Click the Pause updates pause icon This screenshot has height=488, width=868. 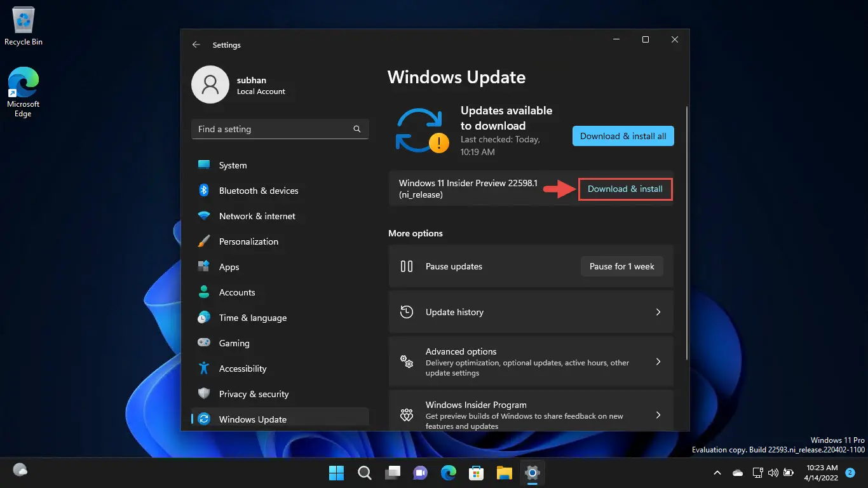(407, 266)
